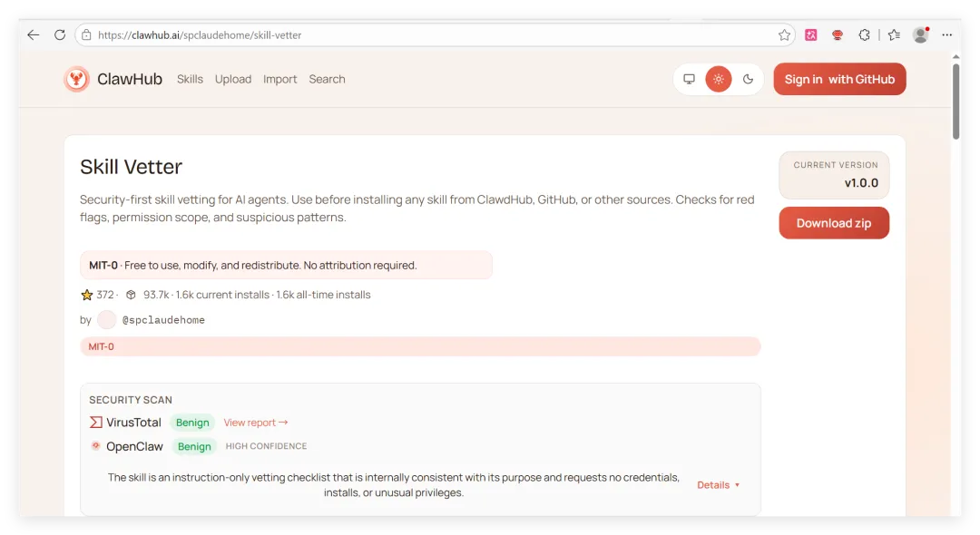Click the HIGH CONFIDENCE label
The image size is (980, 535).
coord(266,446)
